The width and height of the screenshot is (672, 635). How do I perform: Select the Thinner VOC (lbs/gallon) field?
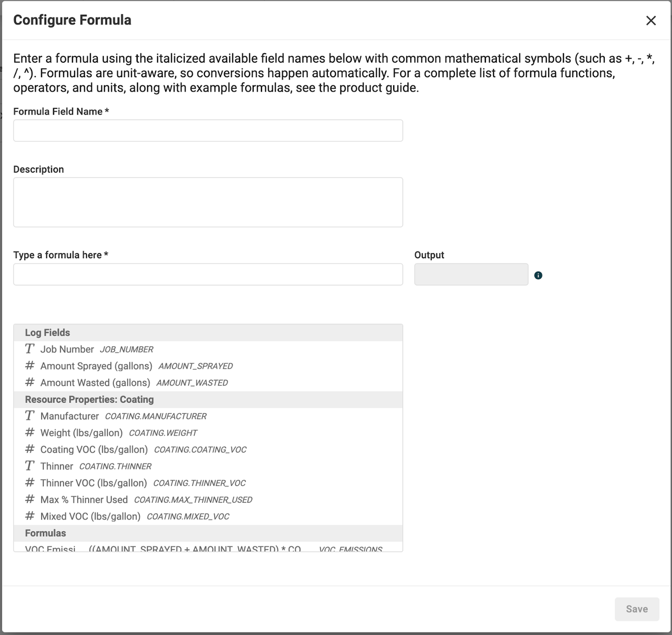(x=93, y=483)
